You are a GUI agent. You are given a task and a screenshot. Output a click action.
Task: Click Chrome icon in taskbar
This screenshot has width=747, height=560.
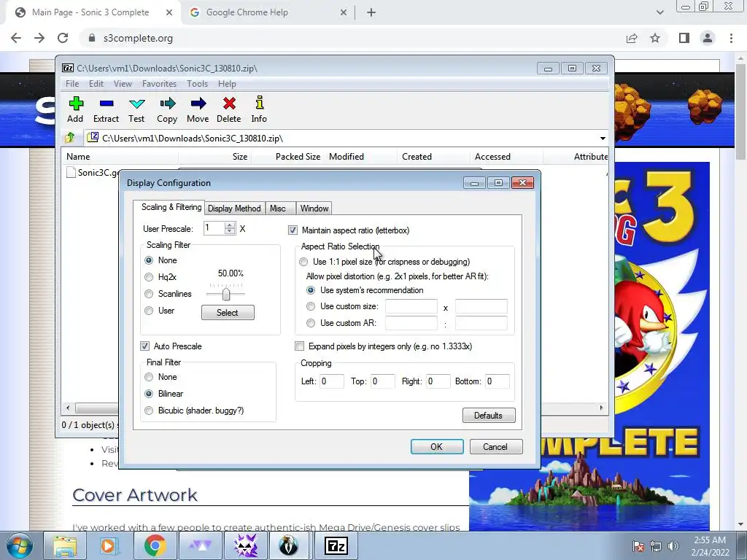coord(155,545)
